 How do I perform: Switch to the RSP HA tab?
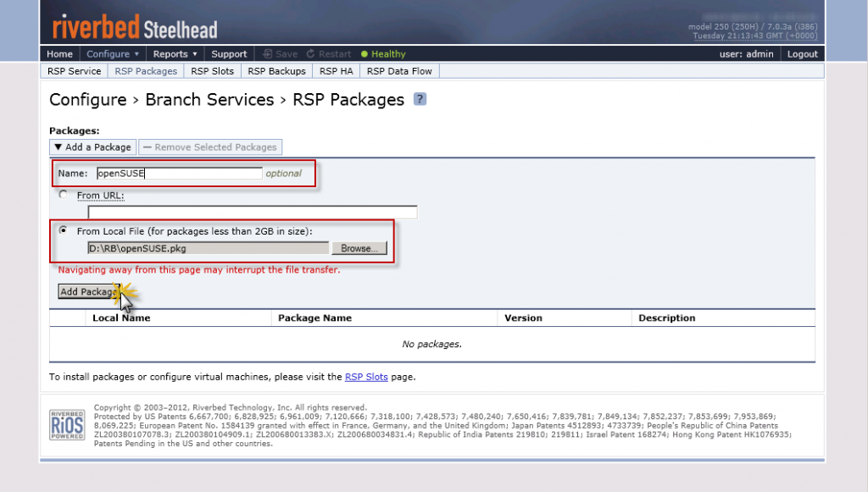click(336, 71)
